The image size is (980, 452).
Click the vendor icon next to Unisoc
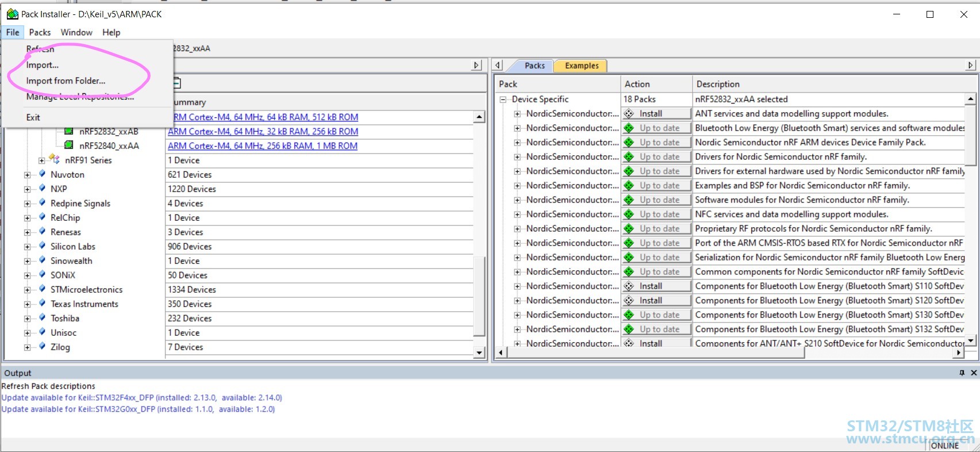pos(41,332)
